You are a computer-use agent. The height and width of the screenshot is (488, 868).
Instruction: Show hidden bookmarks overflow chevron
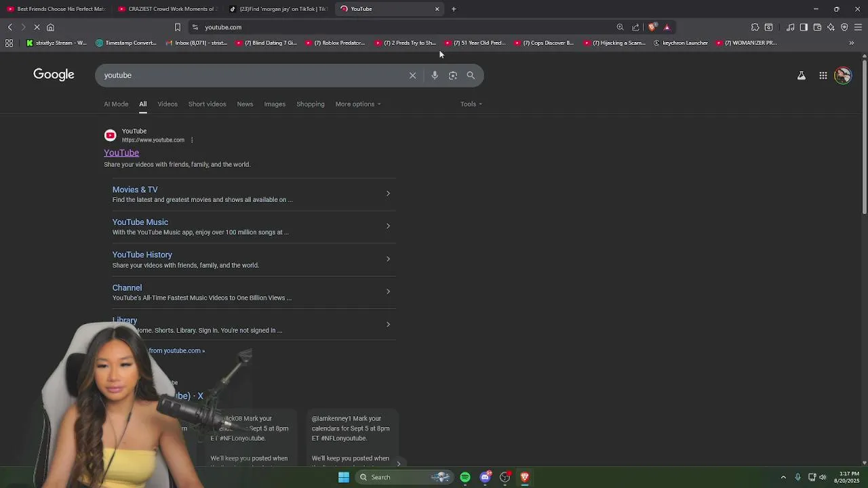tap(852, 43)
